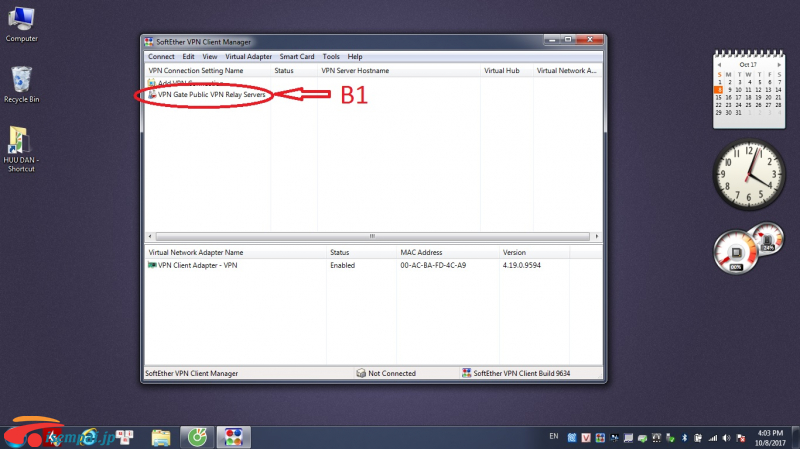The width and height of the screenshot is (800, 449).
Task: Click the VPN Client Adapter network card icon
Action: point(152,265)
